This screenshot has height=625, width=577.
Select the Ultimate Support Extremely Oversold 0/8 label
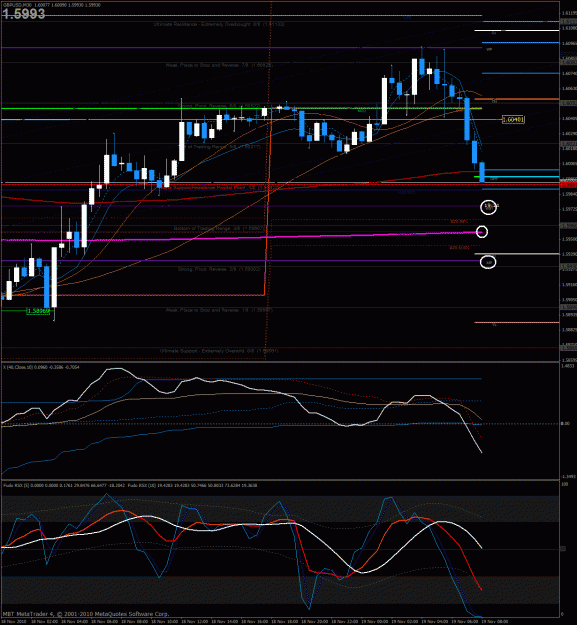tap(219, 351)
